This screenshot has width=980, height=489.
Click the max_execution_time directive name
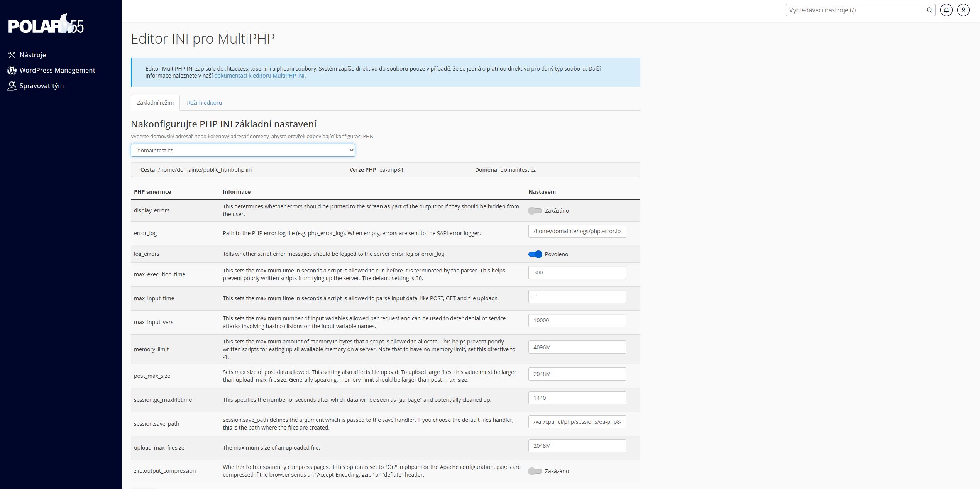click(x=159, y=274)
